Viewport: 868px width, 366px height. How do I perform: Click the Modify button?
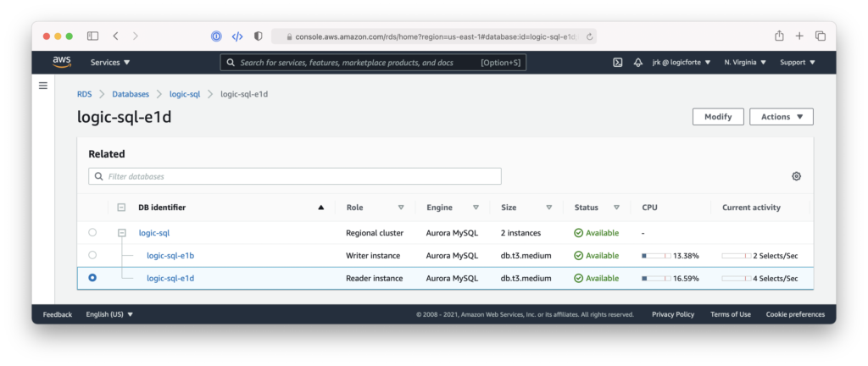[x=718, y=117]
